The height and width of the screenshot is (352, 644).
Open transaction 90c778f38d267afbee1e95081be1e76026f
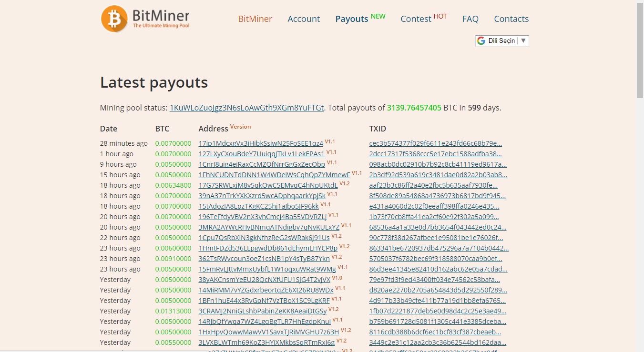[x=436, y=238]
